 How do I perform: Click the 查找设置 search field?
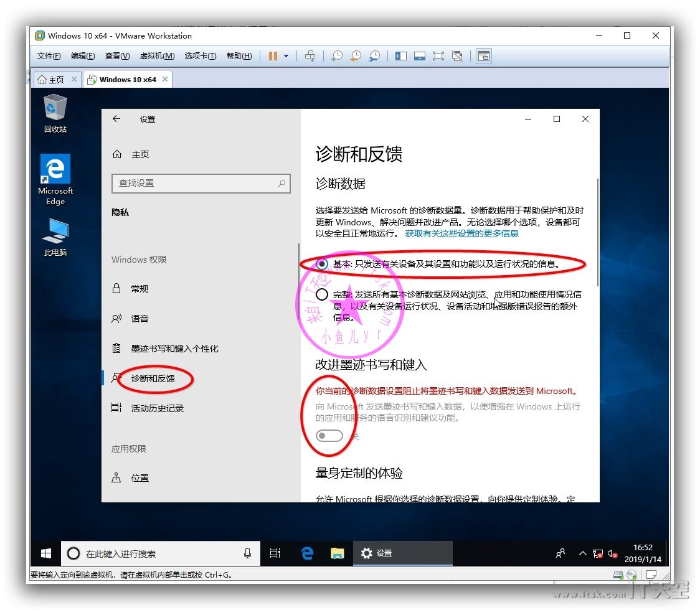coord(201,184)
